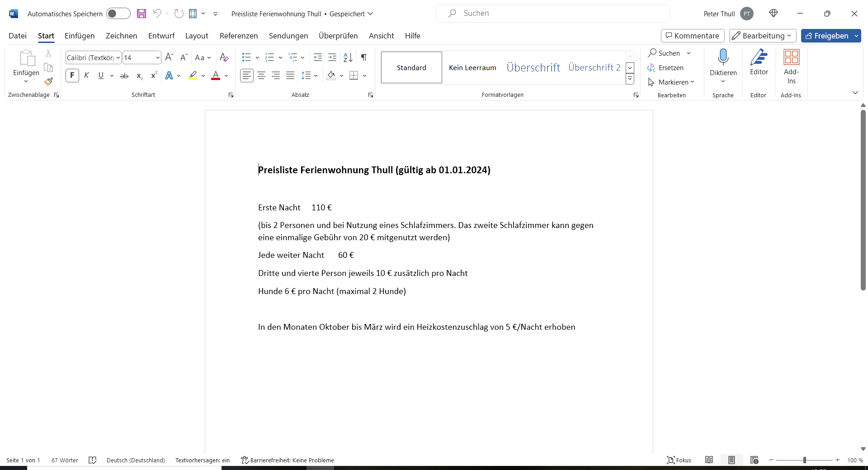Click the proofing book icon in status bar

click(93, 460)
